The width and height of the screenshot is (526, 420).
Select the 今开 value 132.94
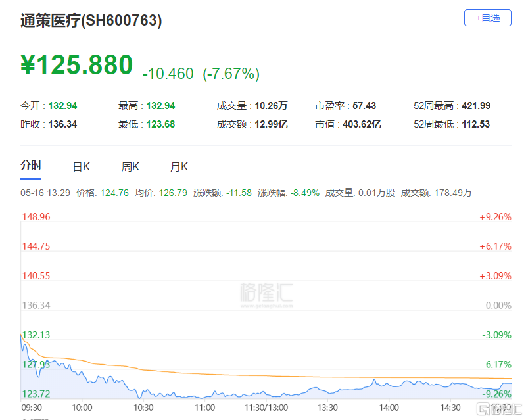[62, 106]
